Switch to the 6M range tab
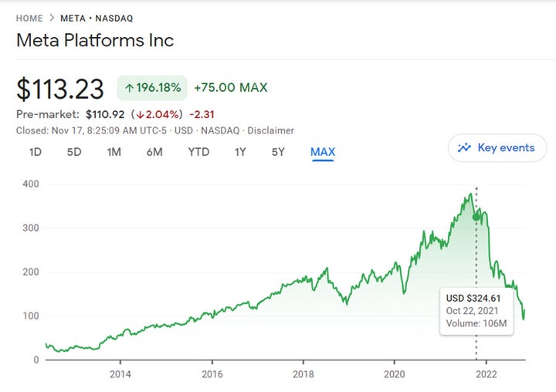 154,152
